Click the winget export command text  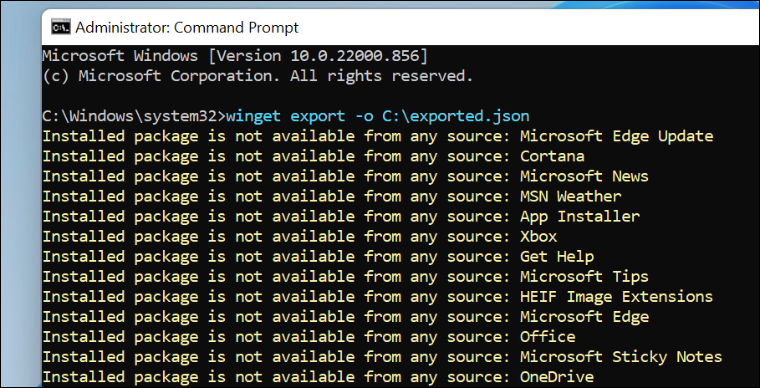378,116
